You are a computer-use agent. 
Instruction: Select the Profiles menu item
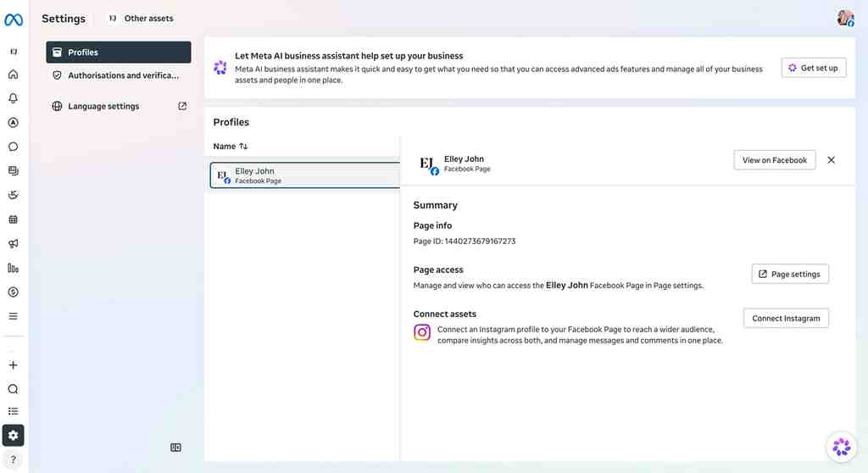coord(119,52)
